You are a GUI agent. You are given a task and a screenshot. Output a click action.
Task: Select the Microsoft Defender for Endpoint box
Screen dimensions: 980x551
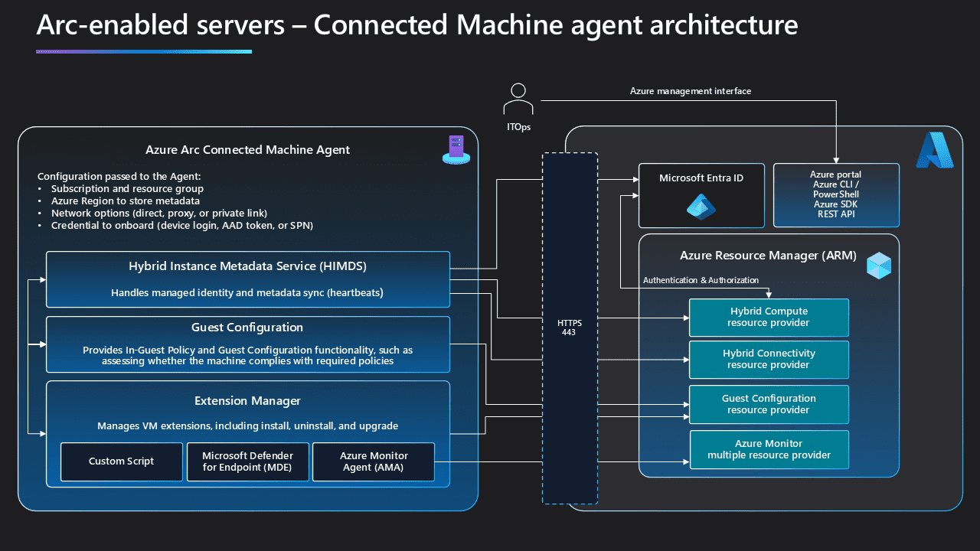(x=247, y=461)
